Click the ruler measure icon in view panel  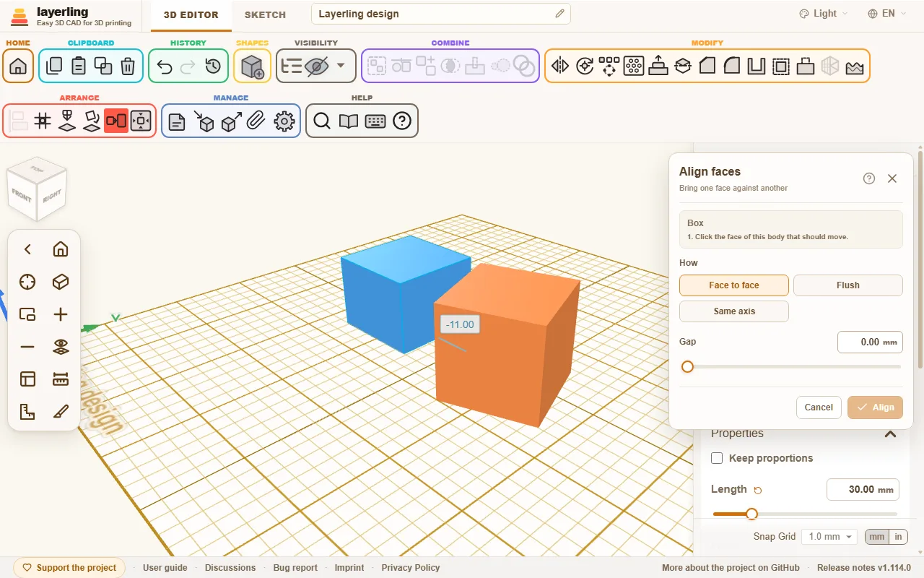(61, 379)
